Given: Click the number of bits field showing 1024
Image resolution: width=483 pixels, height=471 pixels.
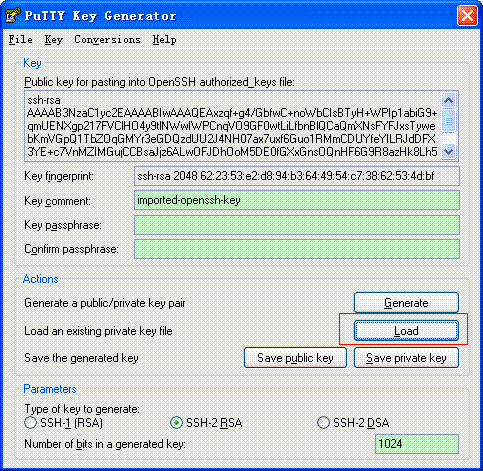Looking at the screenshot, I should pos(417,444).
